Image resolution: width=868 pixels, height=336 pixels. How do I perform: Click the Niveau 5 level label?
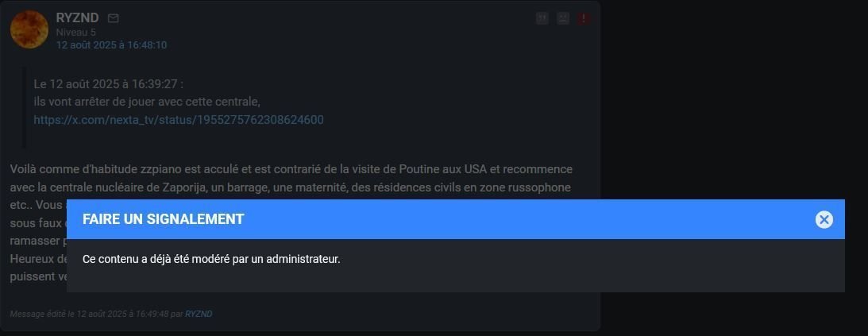75,32
